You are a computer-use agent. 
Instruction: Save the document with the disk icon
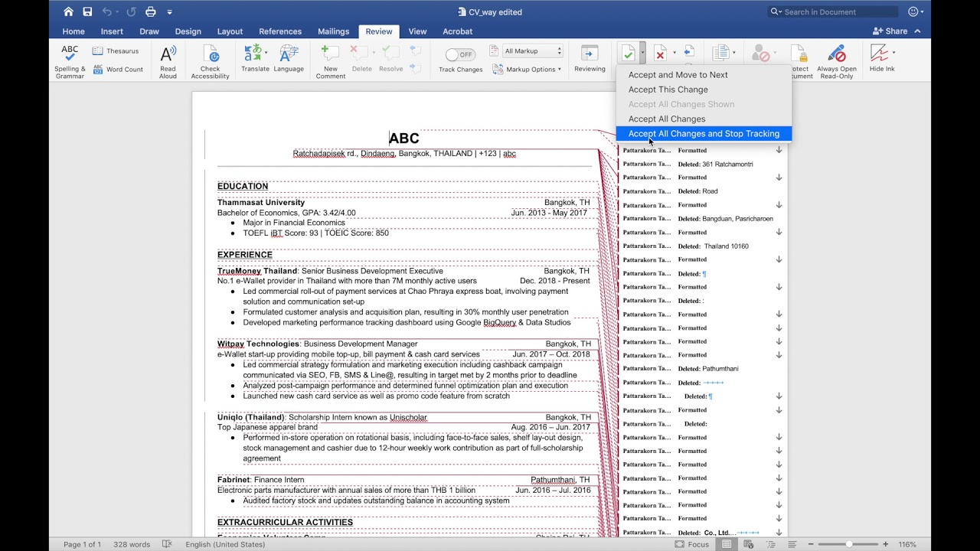87,11
